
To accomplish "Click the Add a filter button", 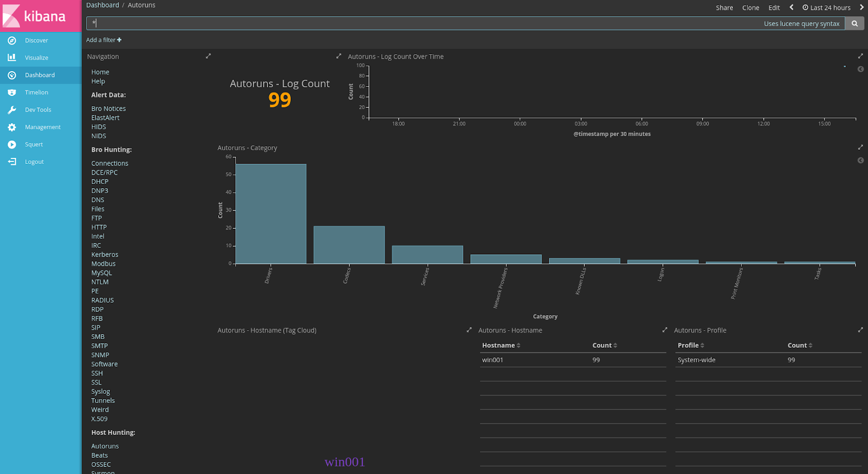I will tap(104, 40).
